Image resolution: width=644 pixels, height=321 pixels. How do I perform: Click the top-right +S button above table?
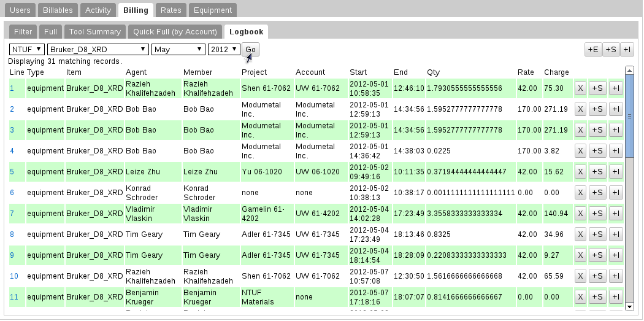click(x=611, y=49)
